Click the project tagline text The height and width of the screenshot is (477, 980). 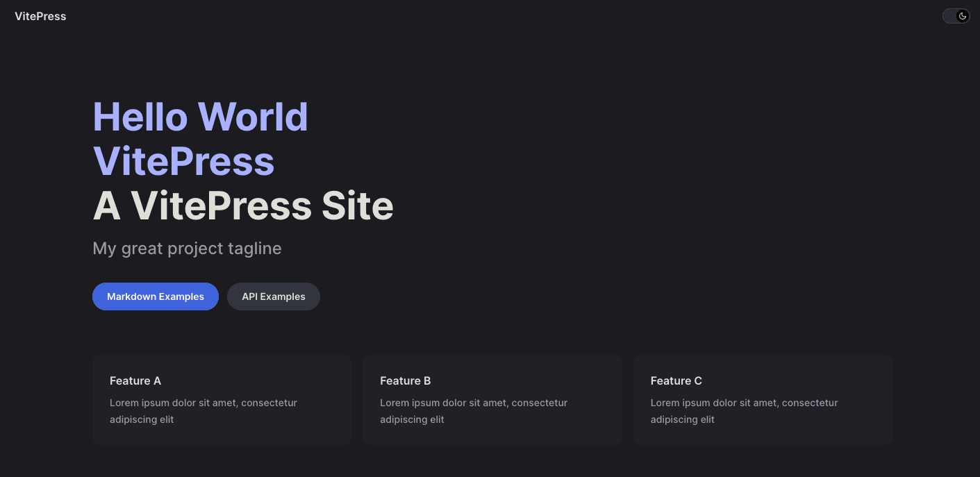(187, 248)
